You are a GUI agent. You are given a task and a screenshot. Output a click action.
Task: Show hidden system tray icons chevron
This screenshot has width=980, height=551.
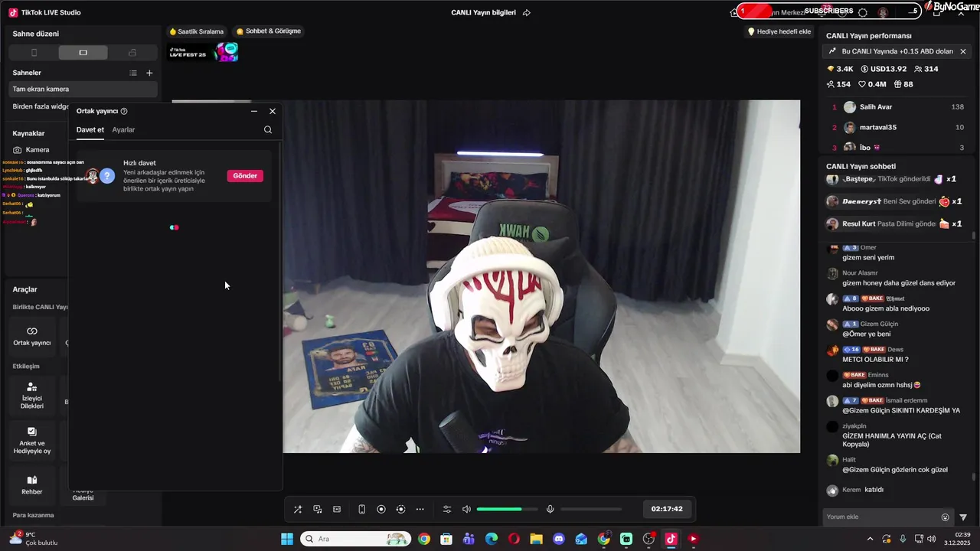870,539
